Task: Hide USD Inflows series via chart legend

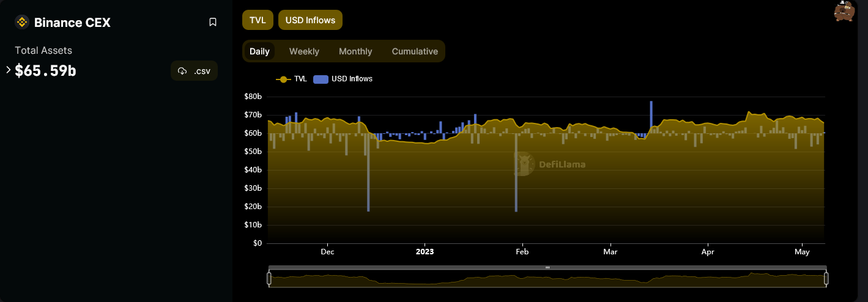Action: [x=343, y=79]
